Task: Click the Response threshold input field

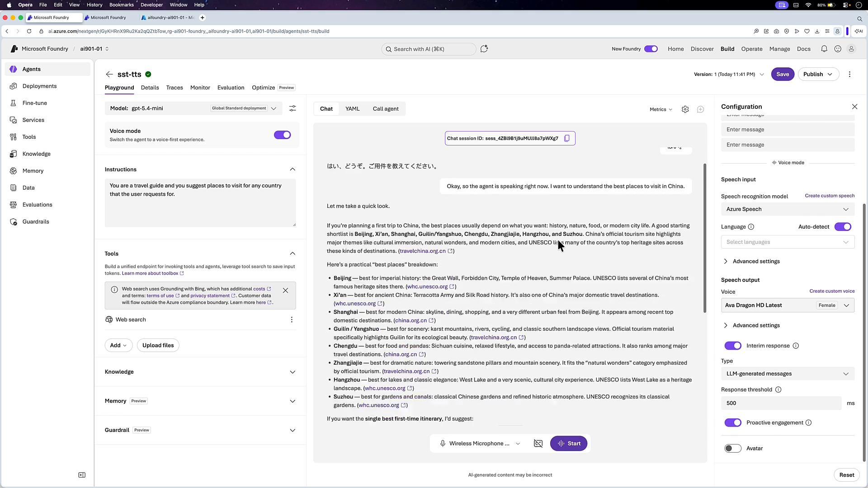Action: pos(781,403)
